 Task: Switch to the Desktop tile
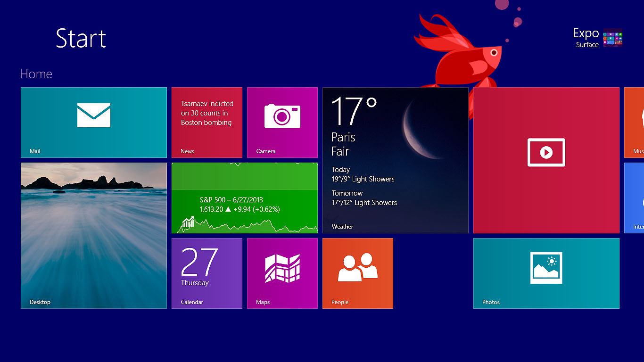pyautogui.click(x=93, y=236)
